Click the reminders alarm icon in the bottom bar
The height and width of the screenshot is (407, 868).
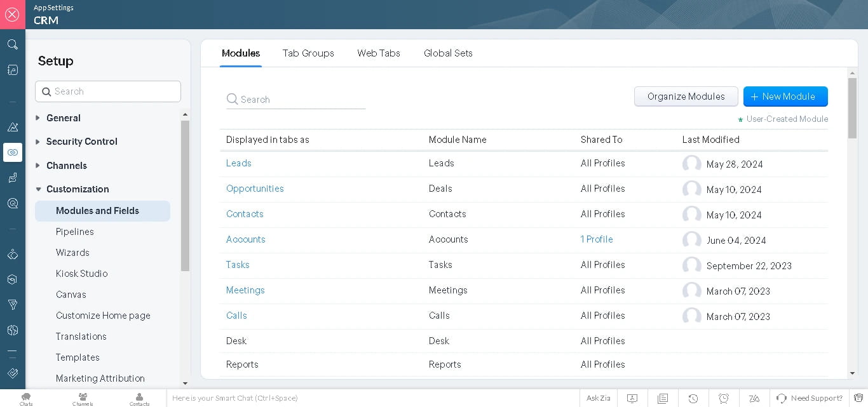pos(724,397)
